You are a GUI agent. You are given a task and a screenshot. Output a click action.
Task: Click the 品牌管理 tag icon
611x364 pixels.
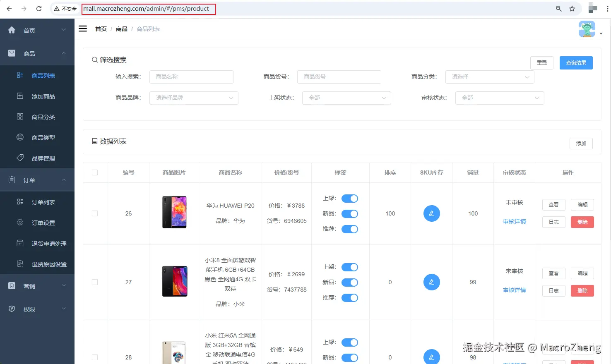click(20, 158)
